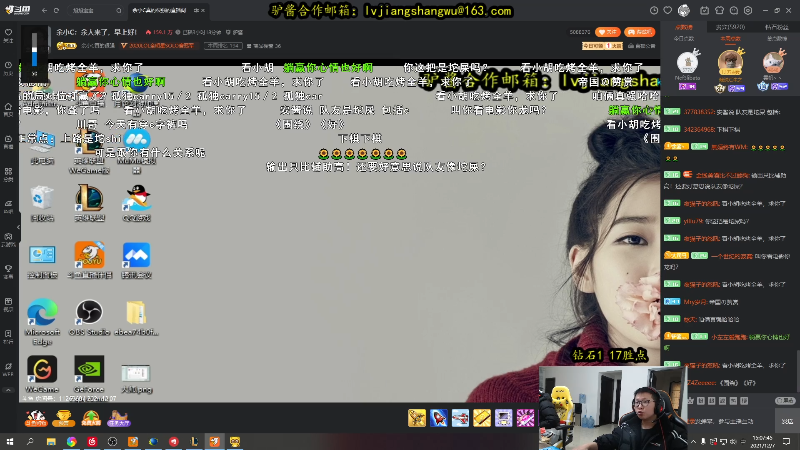Viewport: 800px width, 450px height.
Task: Select the weekly contribution sub-tab
Action: [730, 39]
